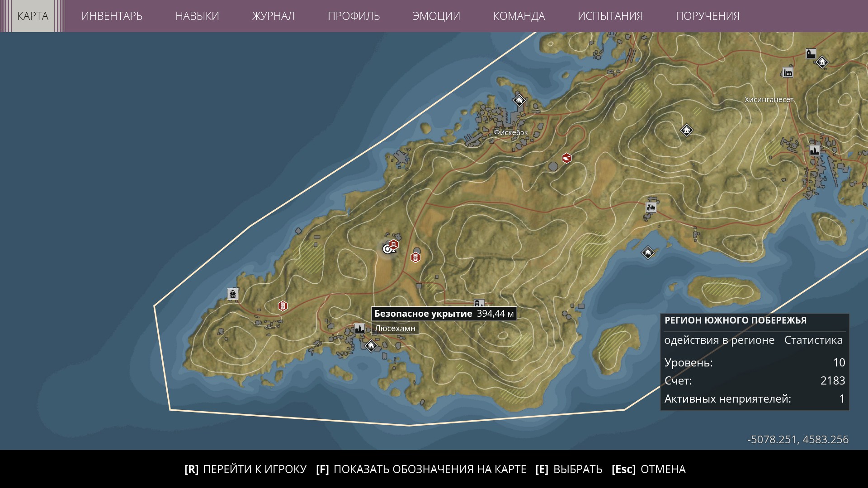This screenshot has height=488, width=868.
Task: Click the hilltop safehouse icon below Хисинганесет
Action: [x=686, y=130]
